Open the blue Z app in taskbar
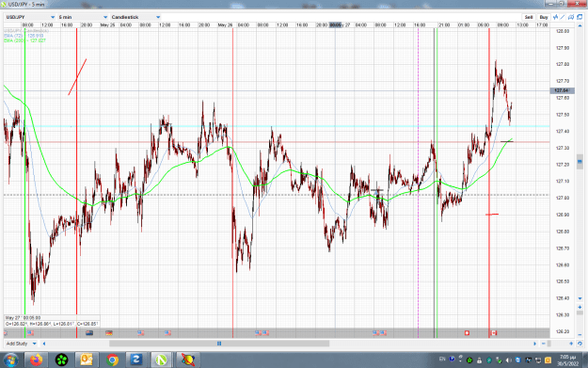Image resolution: width=588 pixels, height=368 pixels. click(136, 360)
